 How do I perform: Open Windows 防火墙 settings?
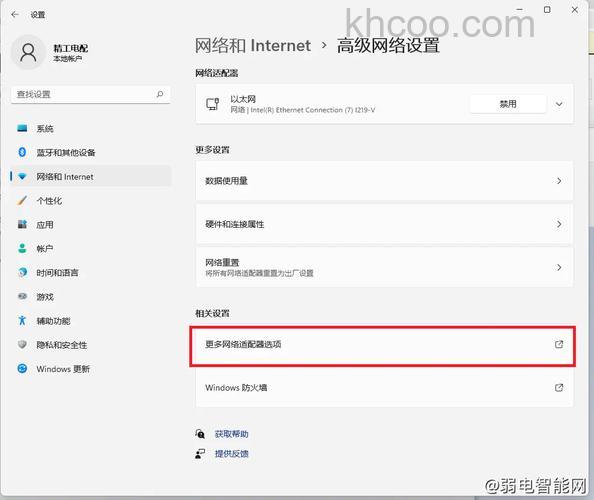click(384, 388)
